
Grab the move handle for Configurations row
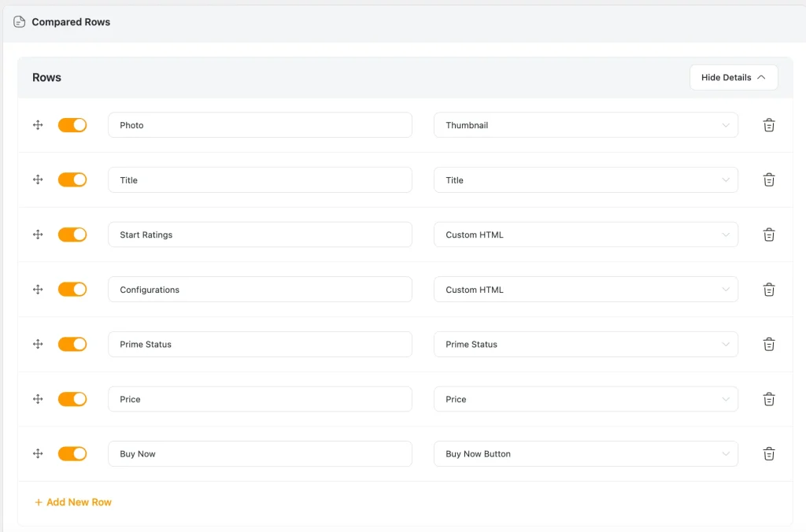pos(38,290)
